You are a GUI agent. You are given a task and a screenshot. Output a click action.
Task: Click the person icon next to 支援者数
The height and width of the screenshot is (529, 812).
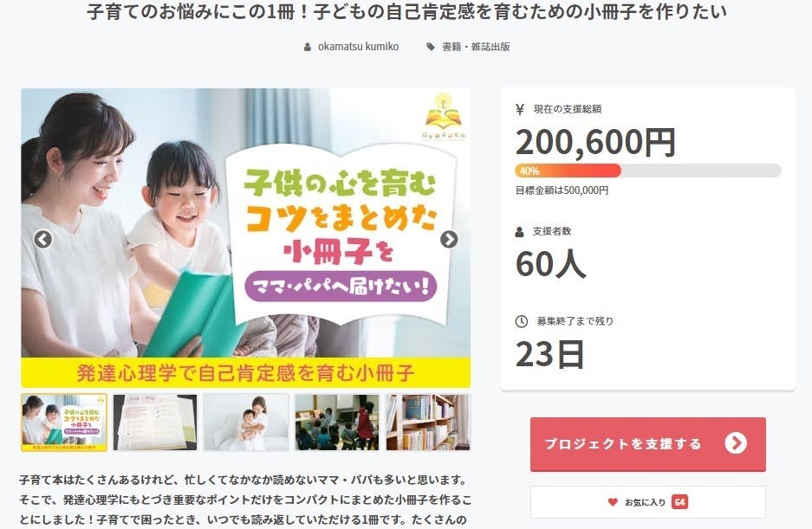coord(519,232)
